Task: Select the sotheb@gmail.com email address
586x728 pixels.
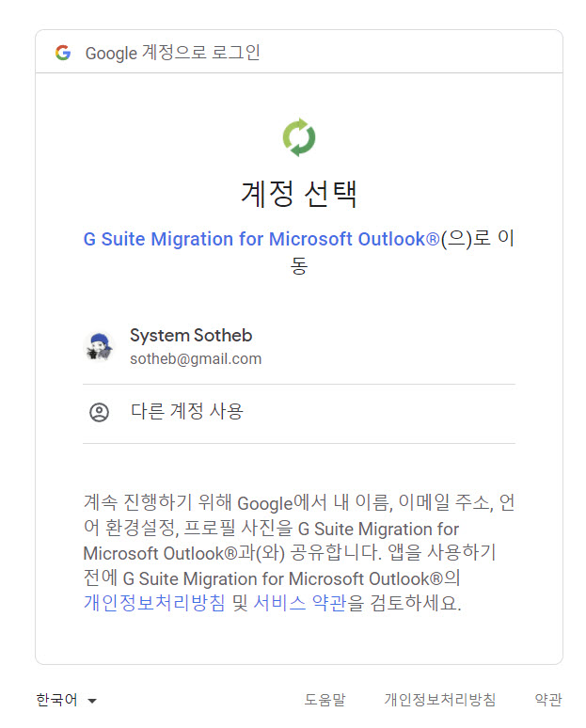Action: (196, 359)
